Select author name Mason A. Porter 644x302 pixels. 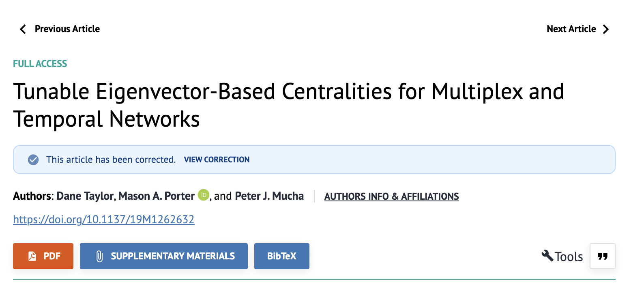(157, 196)
